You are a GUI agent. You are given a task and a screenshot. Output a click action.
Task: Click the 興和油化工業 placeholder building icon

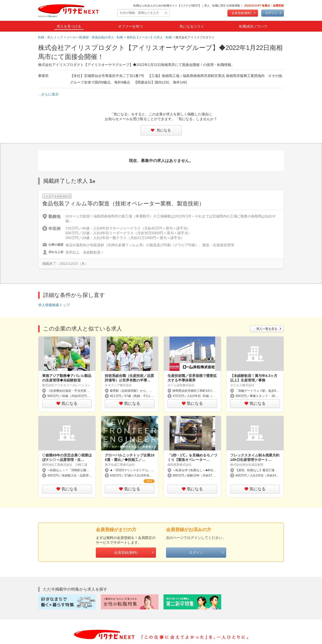[67, 433]
